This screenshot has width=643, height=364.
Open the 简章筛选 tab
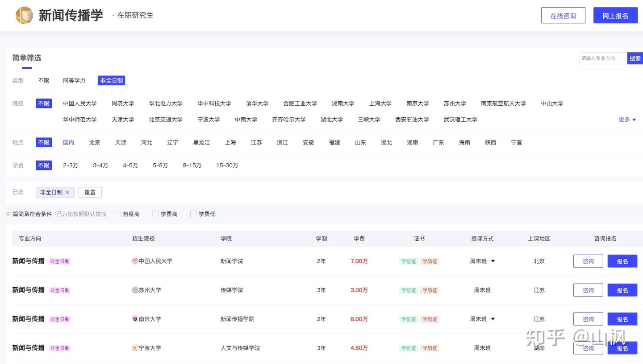(27, 58)
